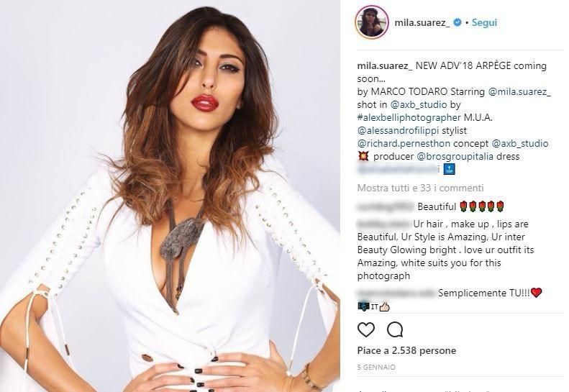Image resolution: width=569 pixels, height=392 pixels.
Task: Open the mila.suarez_ profile avatar
Action: tap(372, 22)
